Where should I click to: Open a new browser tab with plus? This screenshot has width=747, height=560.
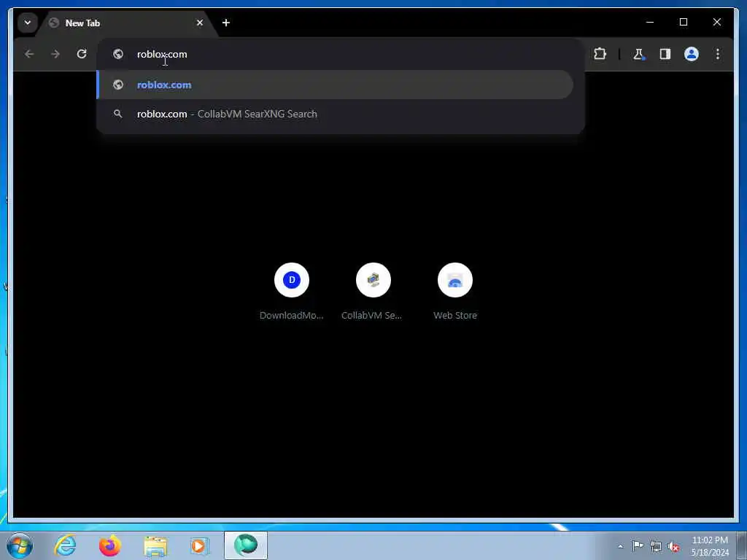coord(226,23)
